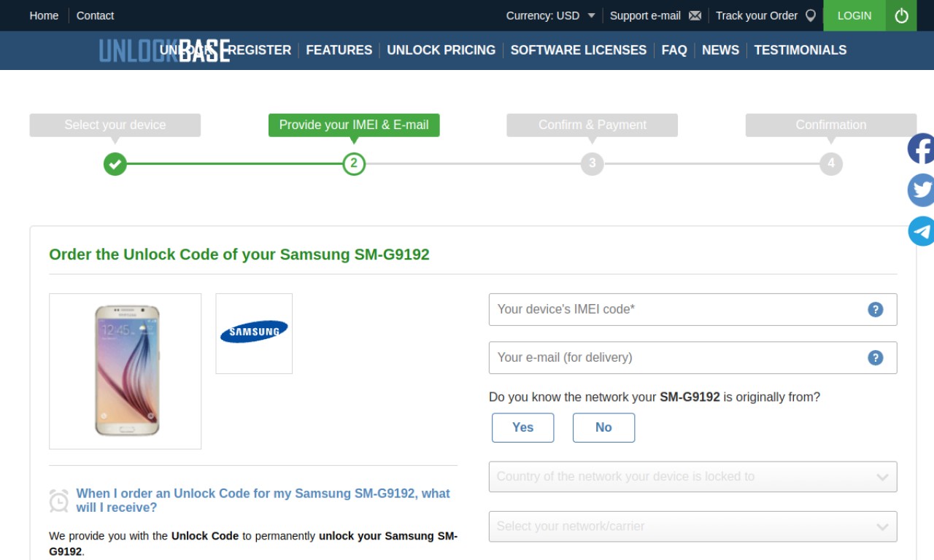
Task: Click the step 2 circle in progress bar
Action: 354,163
